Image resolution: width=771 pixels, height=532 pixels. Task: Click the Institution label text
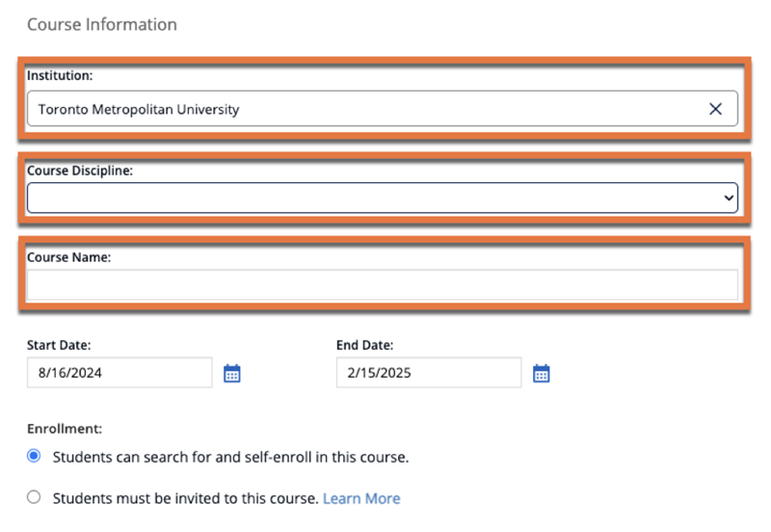click(x=59, y=75)
